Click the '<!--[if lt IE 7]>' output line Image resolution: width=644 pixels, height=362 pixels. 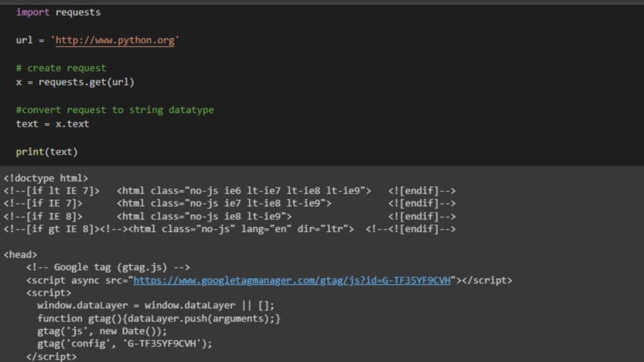click(x=230, y=191)
